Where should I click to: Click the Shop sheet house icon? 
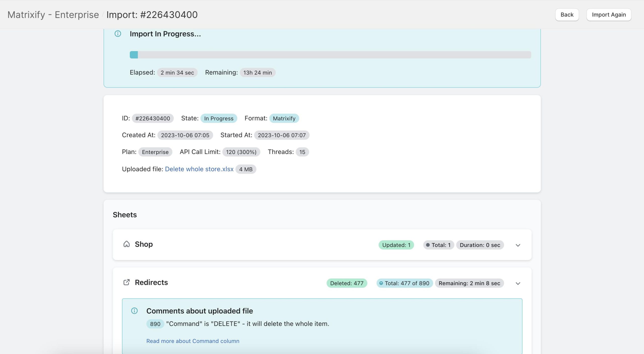click(x=127, y=244)
